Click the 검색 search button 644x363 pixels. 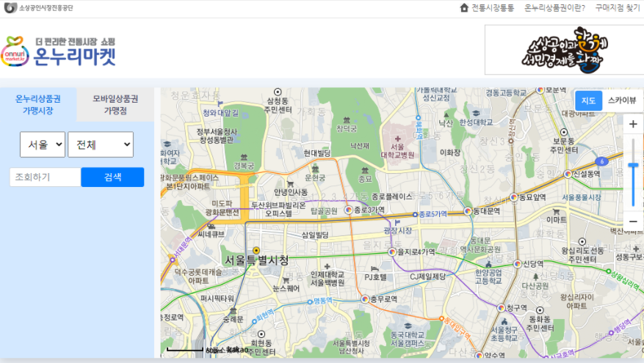pos(112,177)
